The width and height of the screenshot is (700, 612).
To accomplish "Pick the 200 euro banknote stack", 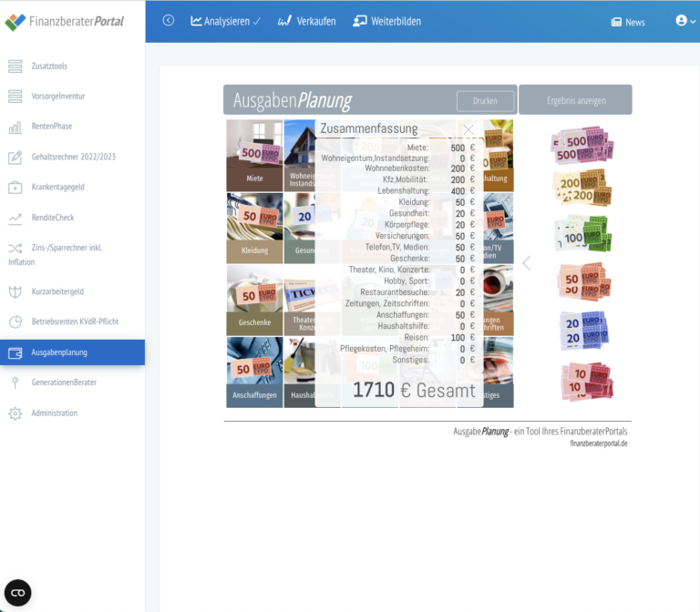I will [x=582, y=189].
